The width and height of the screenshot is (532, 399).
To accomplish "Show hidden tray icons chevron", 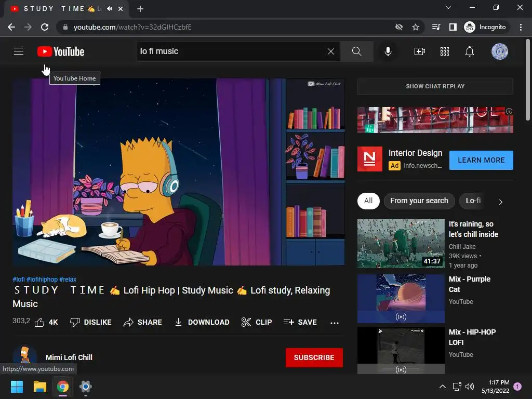I will (x=443, y=387).
